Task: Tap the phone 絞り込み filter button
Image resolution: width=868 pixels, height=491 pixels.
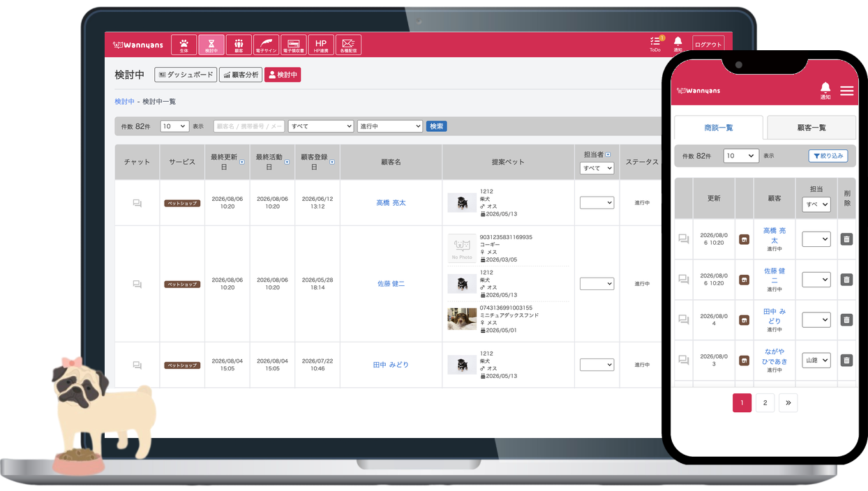Action: (x=828, y=156)
